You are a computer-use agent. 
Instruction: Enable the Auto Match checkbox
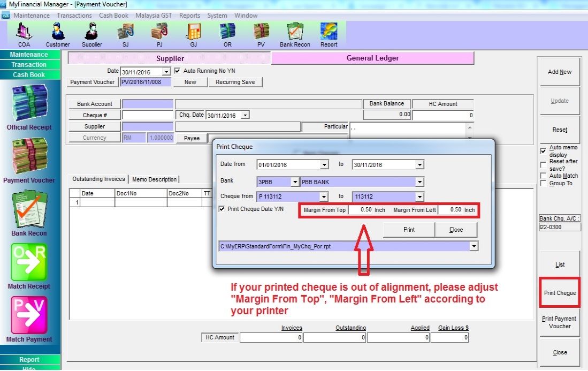pyautogui.click(x=544, y=176)
